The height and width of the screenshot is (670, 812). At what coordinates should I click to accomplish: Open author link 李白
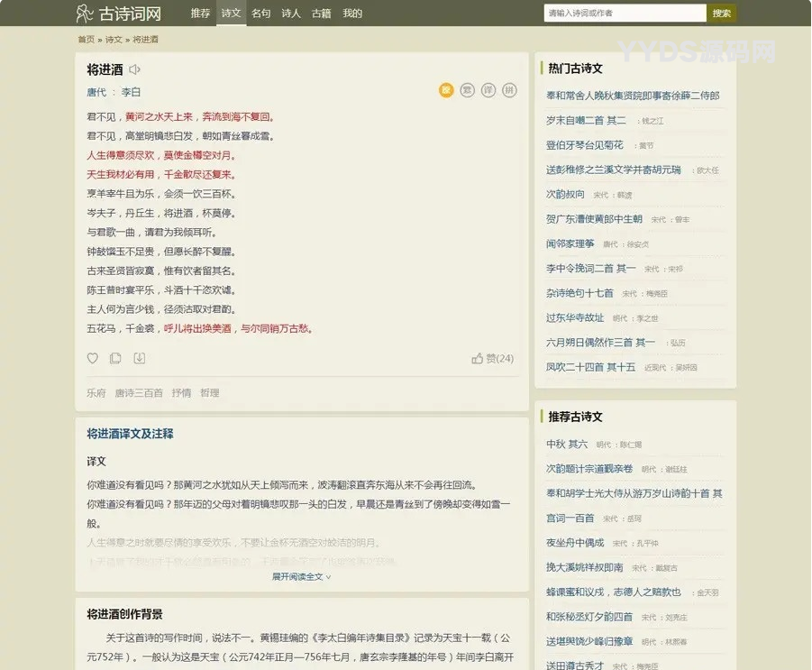pyautogui.click(x=131, y=92)
